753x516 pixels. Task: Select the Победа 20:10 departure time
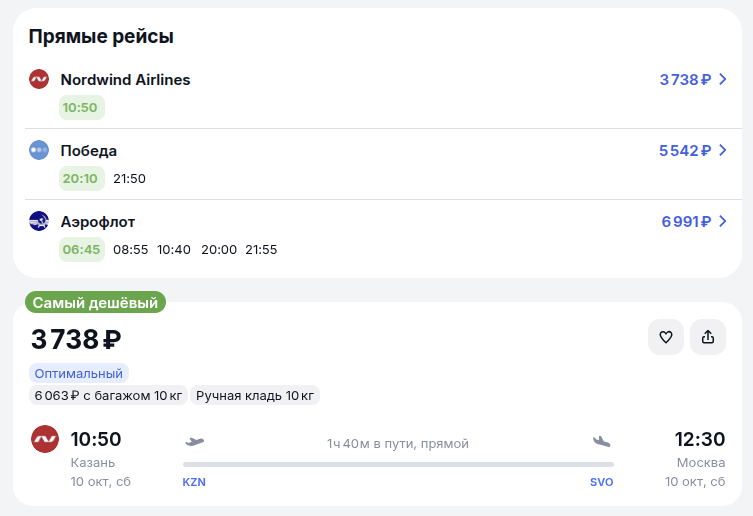coord(82,179)
